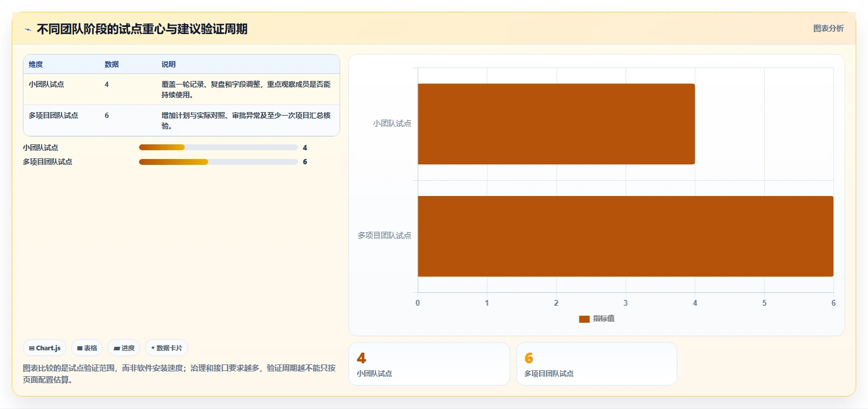Click the footnote text starting 图表比较的是
This screenshot has height=409, width=868.
pos(179,374)
